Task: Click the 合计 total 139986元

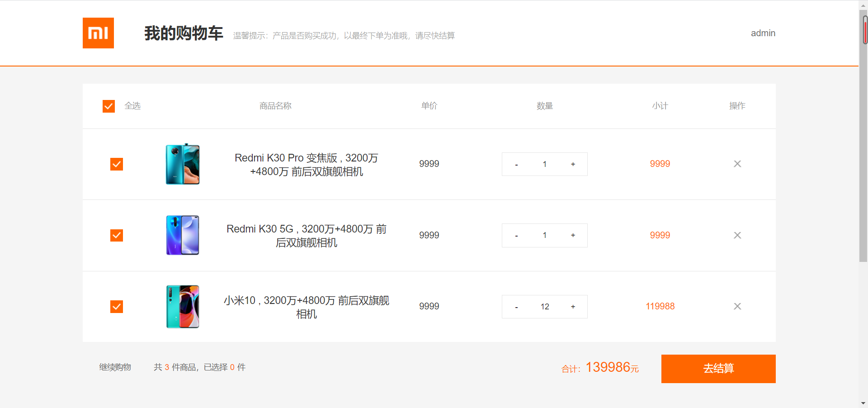Action: pyautogui.click(x=600, y=368)
